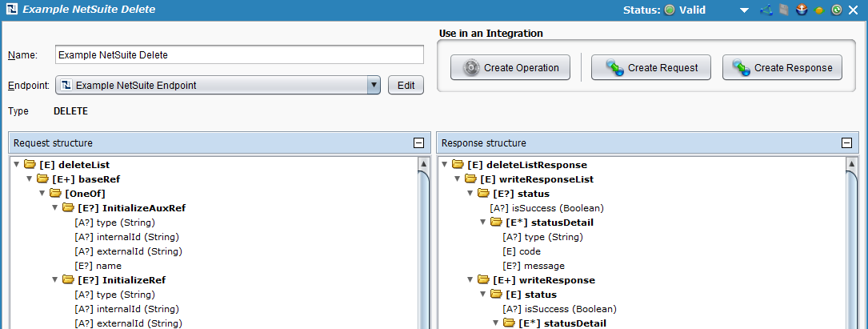Click the deploy icon with up arrow

800,10
